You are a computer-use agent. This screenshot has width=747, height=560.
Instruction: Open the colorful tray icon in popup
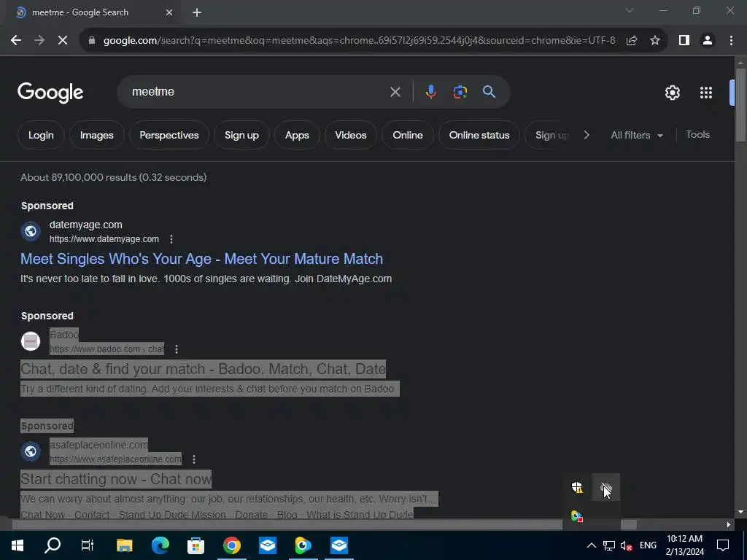[577, 516]
